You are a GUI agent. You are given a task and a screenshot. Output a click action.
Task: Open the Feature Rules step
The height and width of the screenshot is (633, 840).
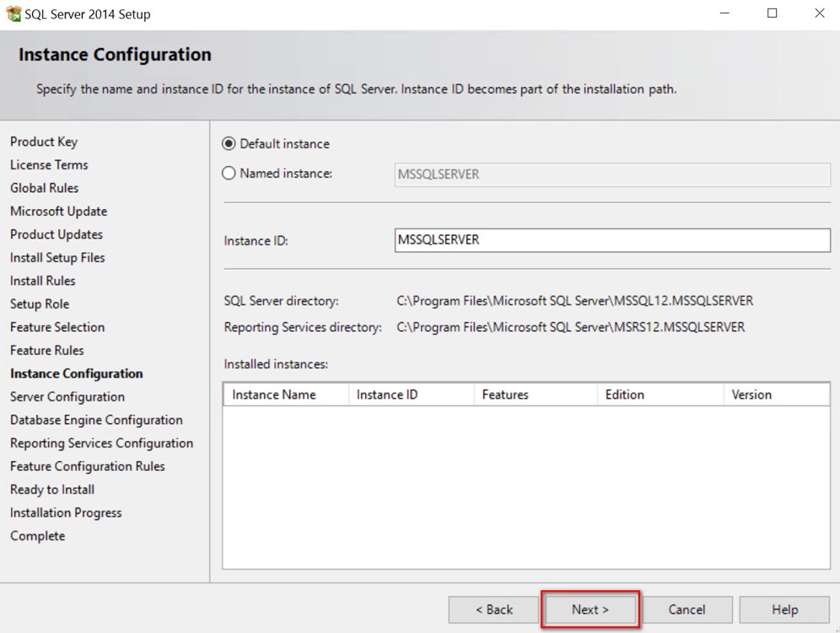pos(47,351)
